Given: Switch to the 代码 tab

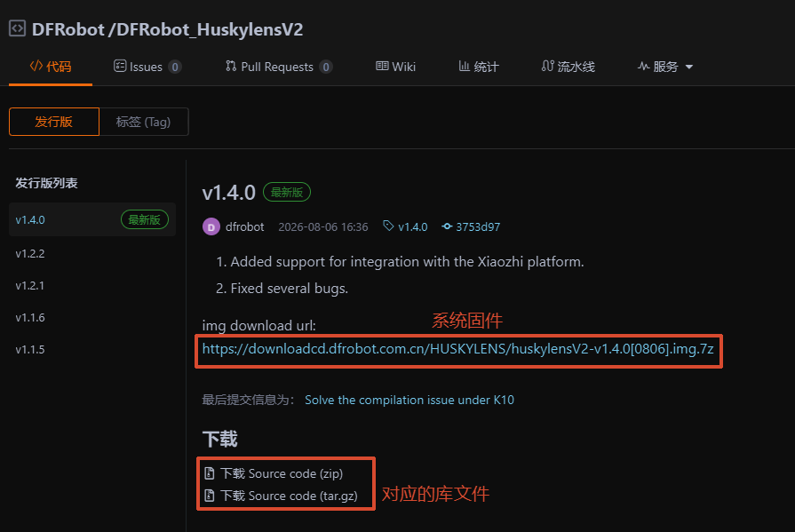Looking at the screenshot, I should [51, 67].
